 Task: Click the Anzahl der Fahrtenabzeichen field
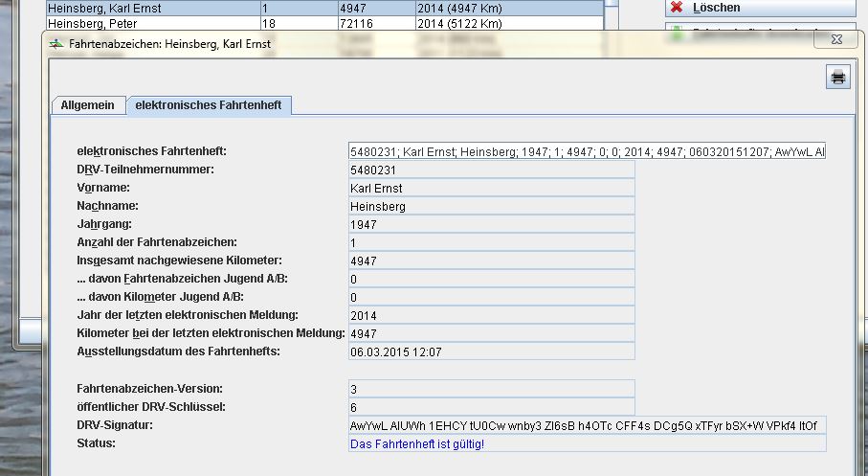[x=492, y=242]
